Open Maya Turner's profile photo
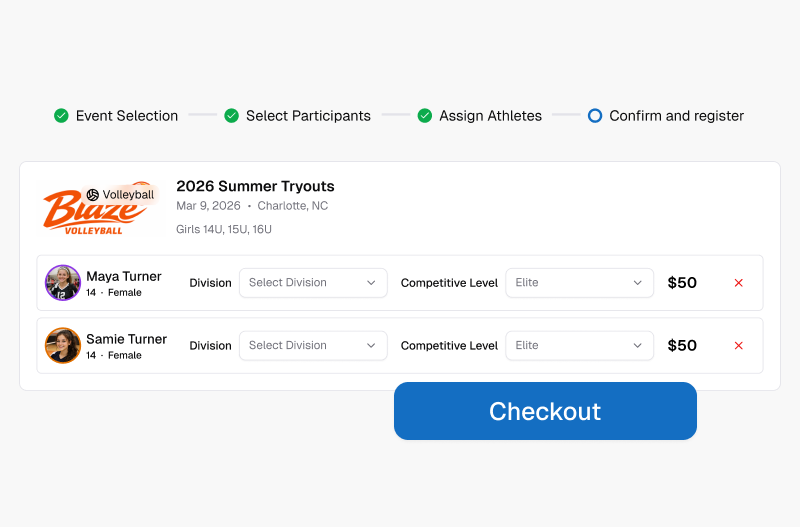 (x=63, y=283)
